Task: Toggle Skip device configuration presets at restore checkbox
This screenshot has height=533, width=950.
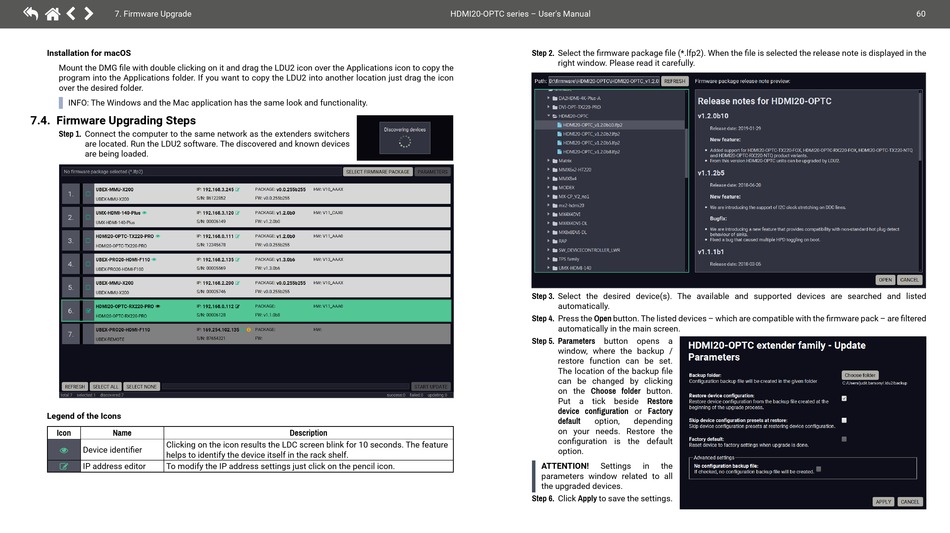Action: click(x=844, y=420)
